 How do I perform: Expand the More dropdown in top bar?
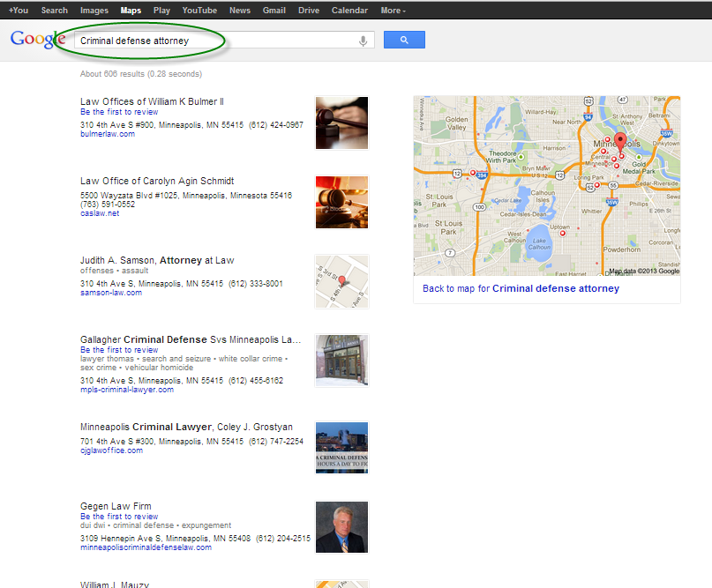(x=393, y=10)
